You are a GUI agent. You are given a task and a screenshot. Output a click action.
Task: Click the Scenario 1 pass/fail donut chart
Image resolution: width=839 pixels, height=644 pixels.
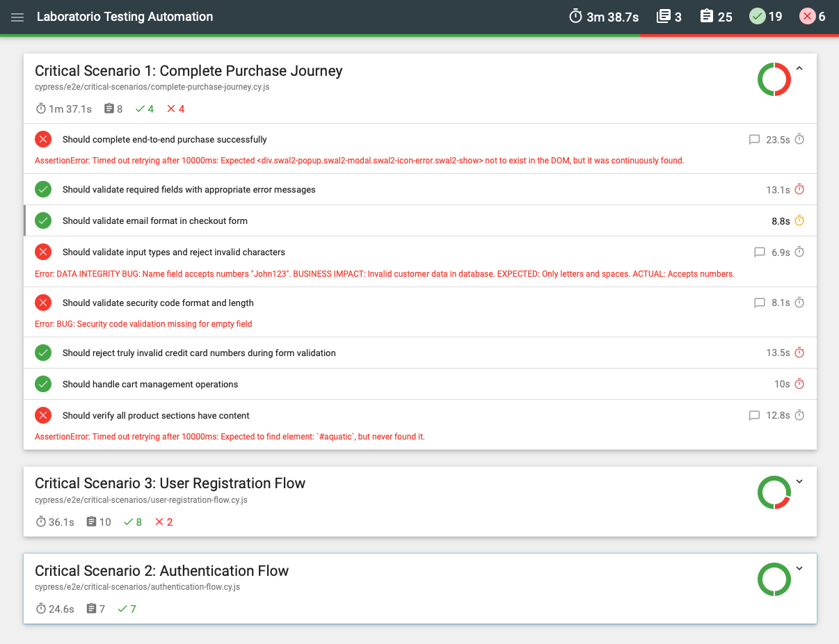pos(774,79)
